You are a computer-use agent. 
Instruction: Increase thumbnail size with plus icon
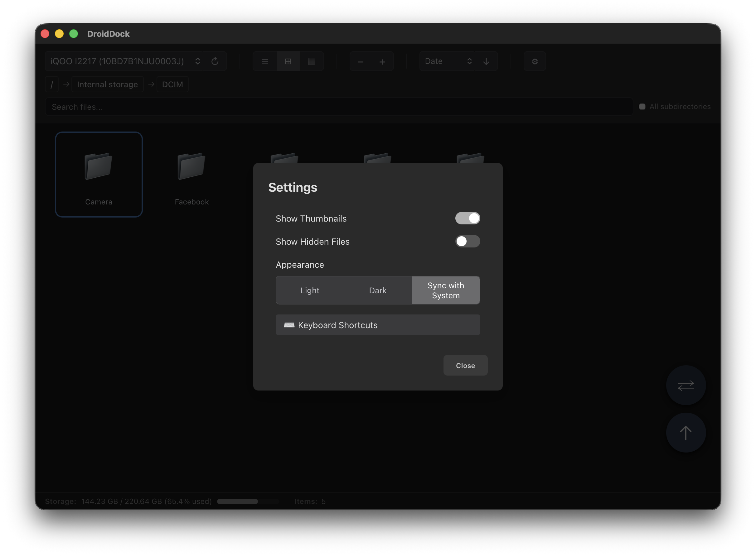click(x=382, y=62)
